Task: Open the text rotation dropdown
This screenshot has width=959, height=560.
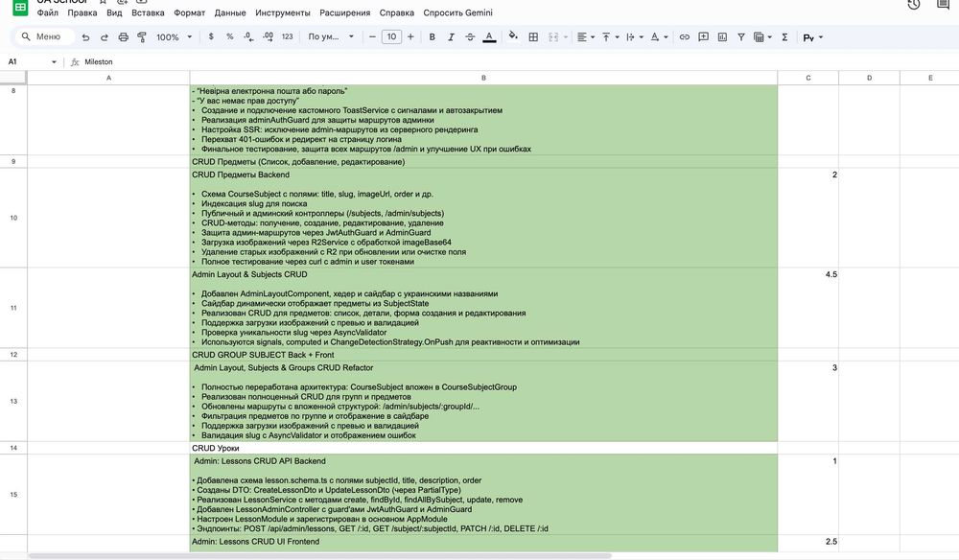Action: coord(660,37)
